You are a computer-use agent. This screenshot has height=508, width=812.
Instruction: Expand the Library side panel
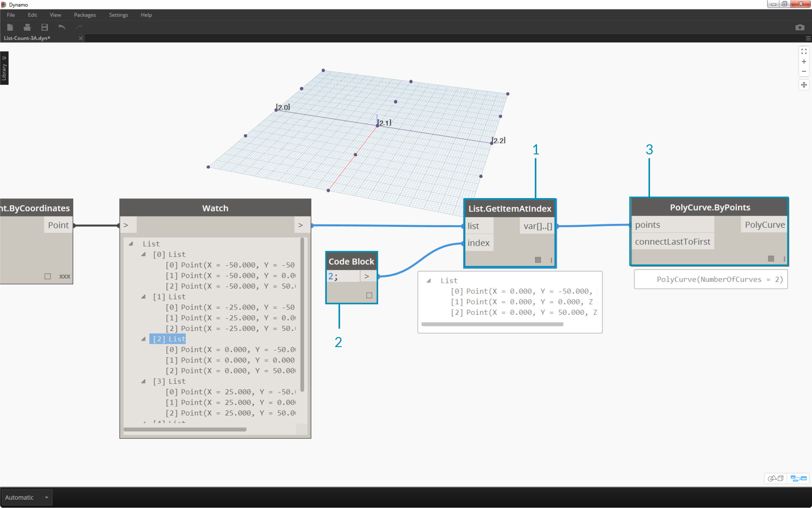pos(4,68)
